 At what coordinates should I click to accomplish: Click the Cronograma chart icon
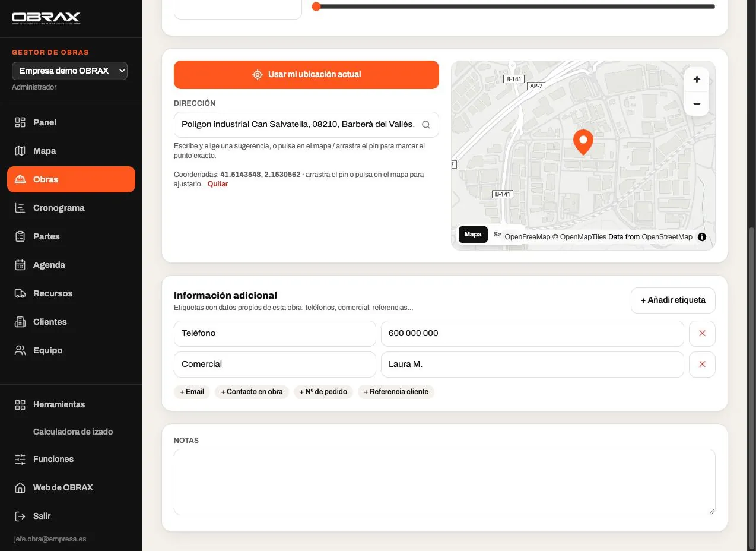(20, 208)
